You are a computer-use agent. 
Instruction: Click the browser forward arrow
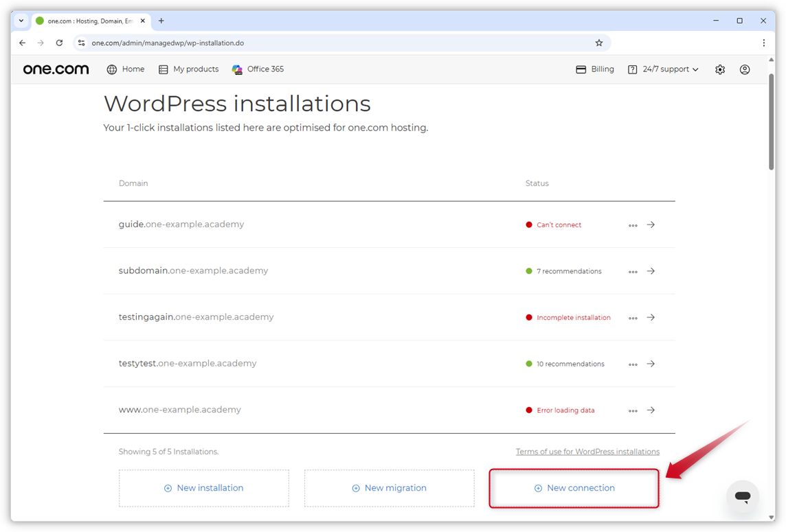pyautogui.click(x=41, y=43)
